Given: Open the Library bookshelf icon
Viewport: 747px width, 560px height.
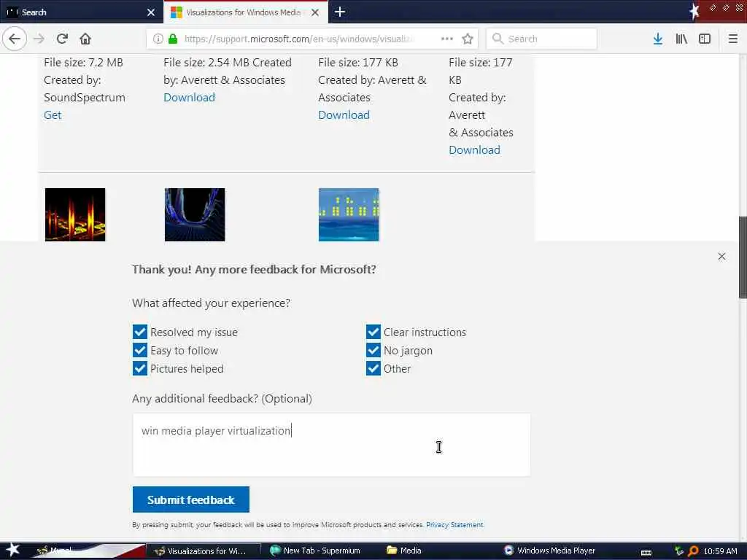Looking at the screenshot, I should click(x=681, y=39).
